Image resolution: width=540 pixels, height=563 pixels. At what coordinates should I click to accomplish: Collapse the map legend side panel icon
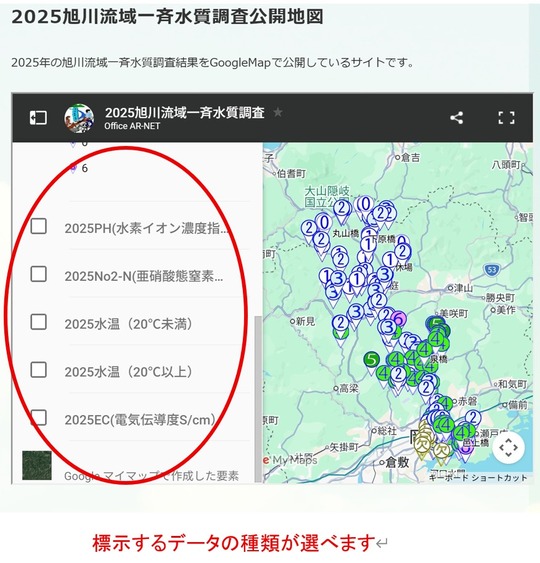[38, 118]
